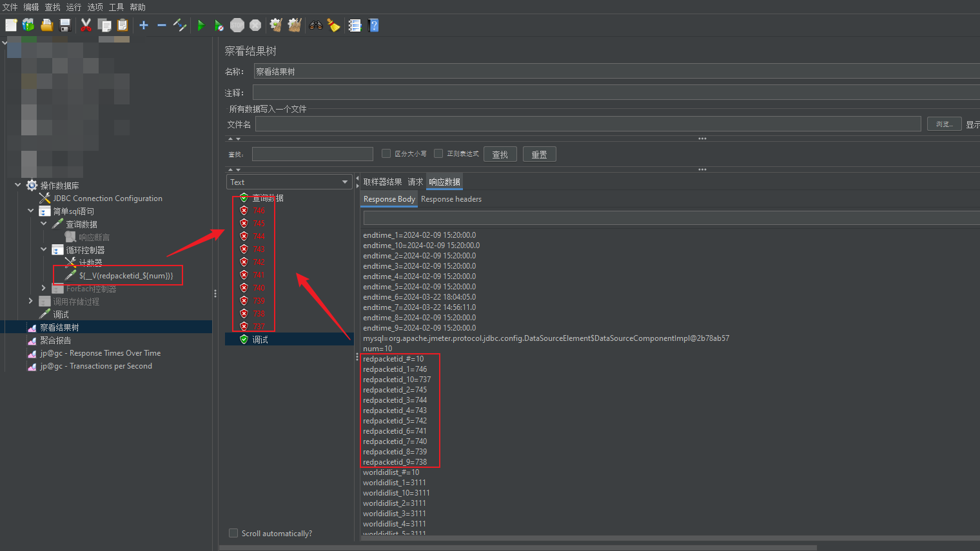
Task: Collapse the 简单sql语句 node
Action: point(30,211)
